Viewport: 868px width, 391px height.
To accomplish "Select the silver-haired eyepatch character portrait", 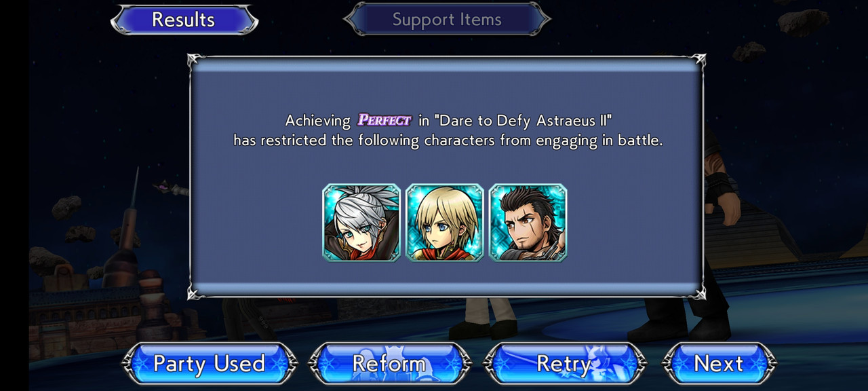I will (361, 222).
